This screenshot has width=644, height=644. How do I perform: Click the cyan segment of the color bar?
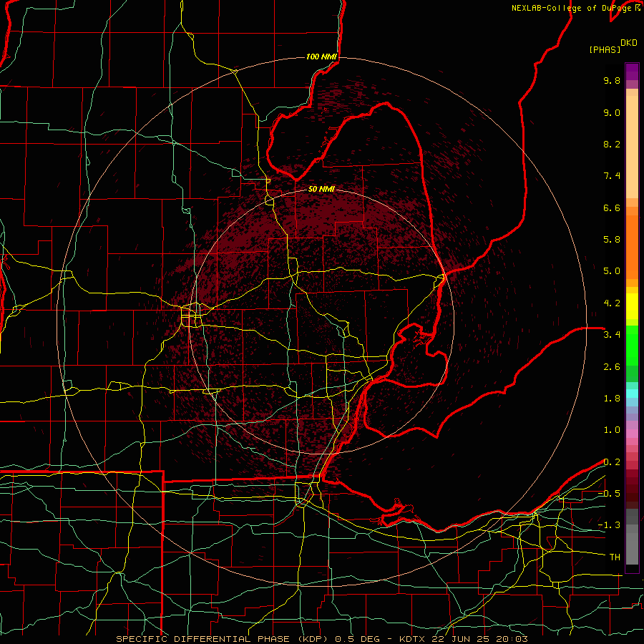point(632,394)
